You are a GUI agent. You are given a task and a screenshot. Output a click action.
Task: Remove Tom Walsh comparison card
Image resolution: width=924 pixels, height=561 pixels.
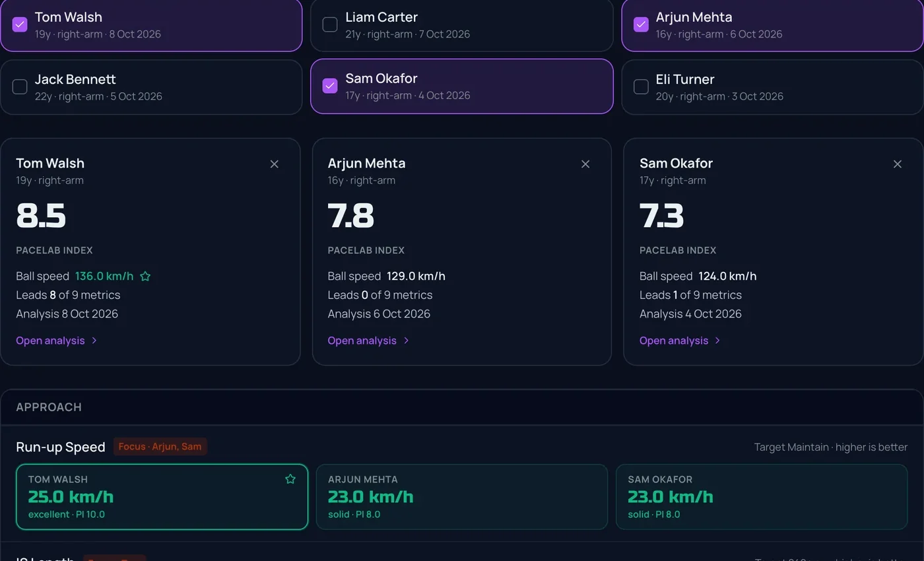(275, 164)
